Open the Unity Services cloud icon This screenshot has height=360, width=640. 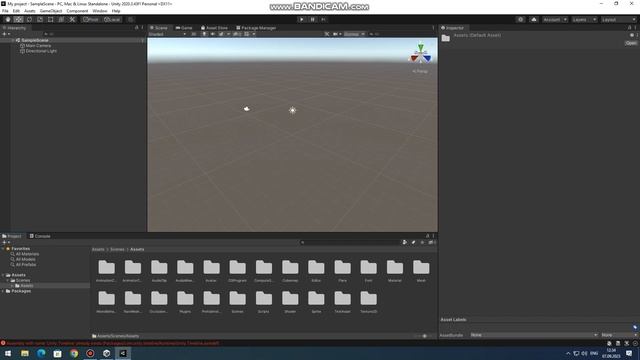(x=533, y=19)
